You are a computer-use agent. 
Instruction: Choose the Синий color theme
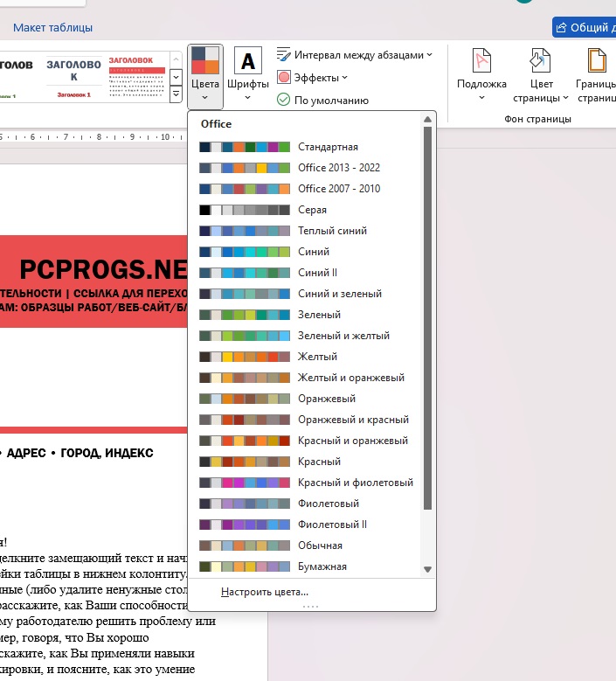304,252
